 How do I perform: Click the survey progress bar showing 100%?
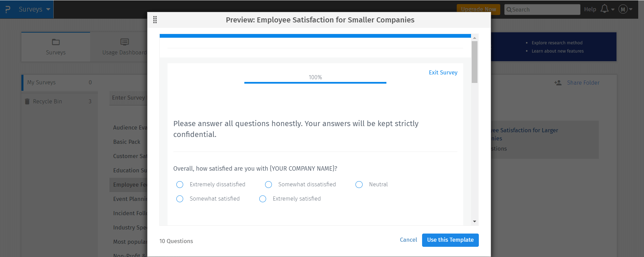(x=315, y=82)
